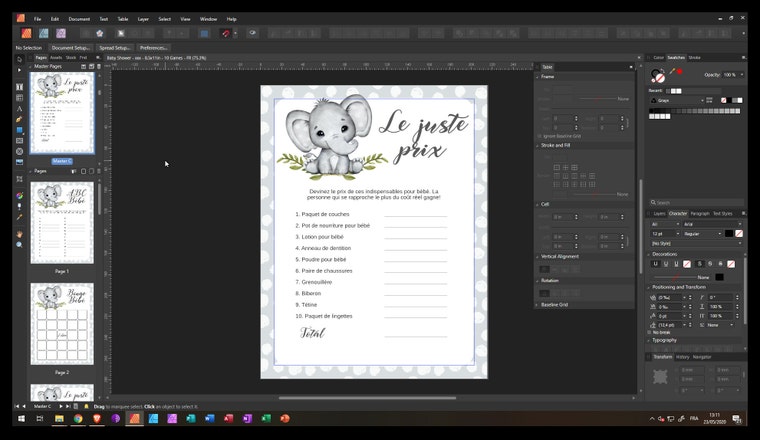The width and height of the screenshot is (760, 440).
Task: Click the black text color swatch
Action: click(728, 234)
